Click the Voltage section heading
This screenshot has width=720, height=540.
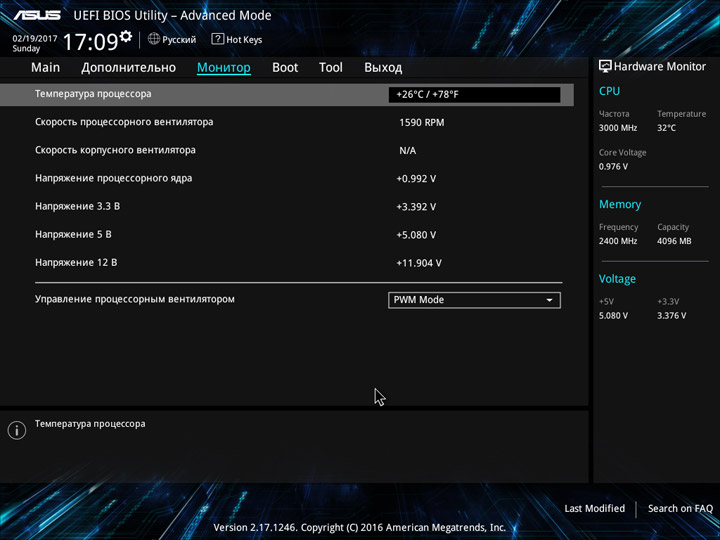pos(617,279)
